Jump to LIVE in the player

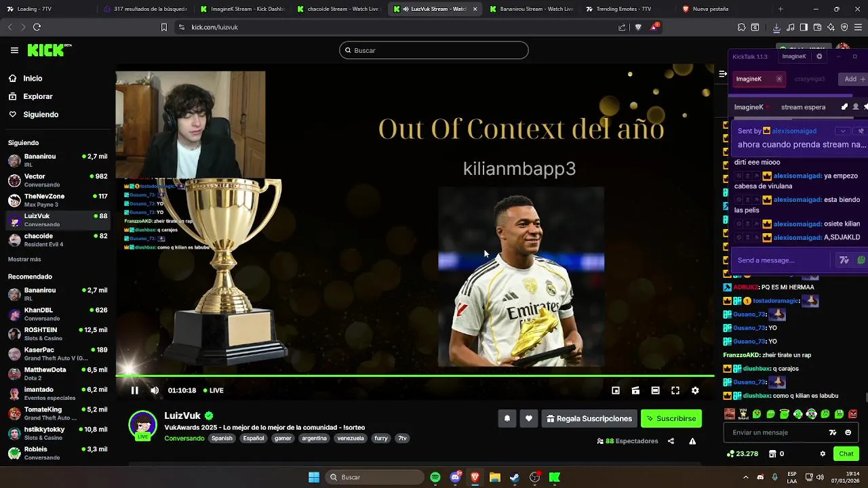[213, 390]
